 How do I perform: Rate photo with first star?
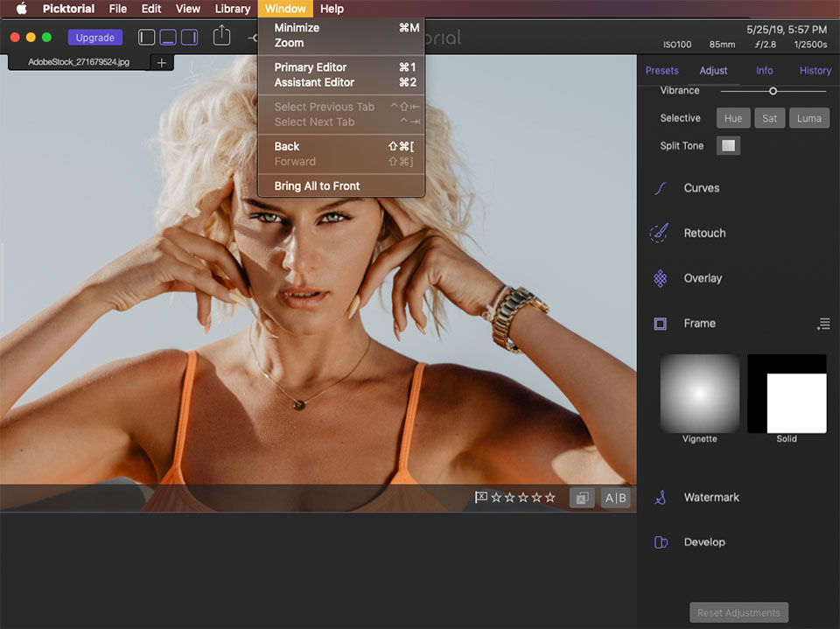point(496,498)
